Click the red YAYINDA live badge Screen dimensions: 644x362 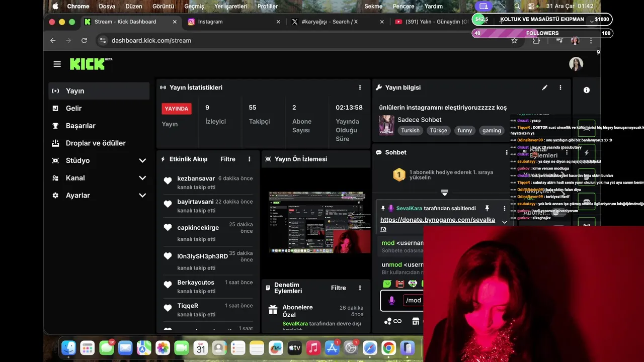[177, 109]
